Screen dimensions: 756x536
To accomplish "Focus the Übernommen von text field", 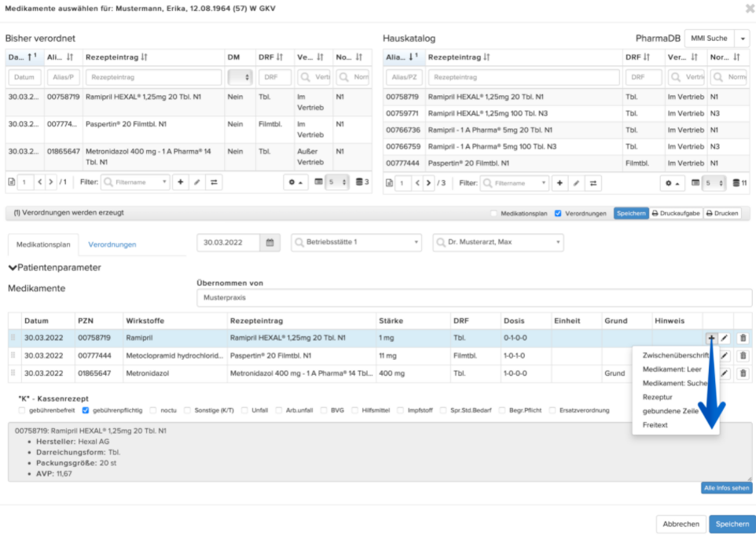I will [x=474, y=298].
